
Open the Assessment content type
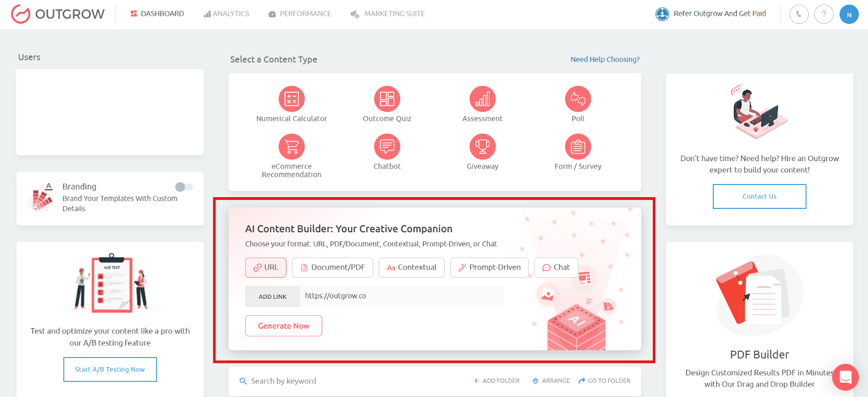point(482,99)
